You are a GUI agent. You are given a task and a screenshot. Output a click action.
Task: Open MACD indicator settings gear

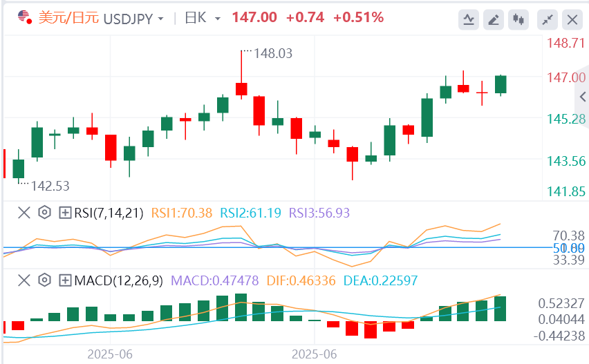45,280
